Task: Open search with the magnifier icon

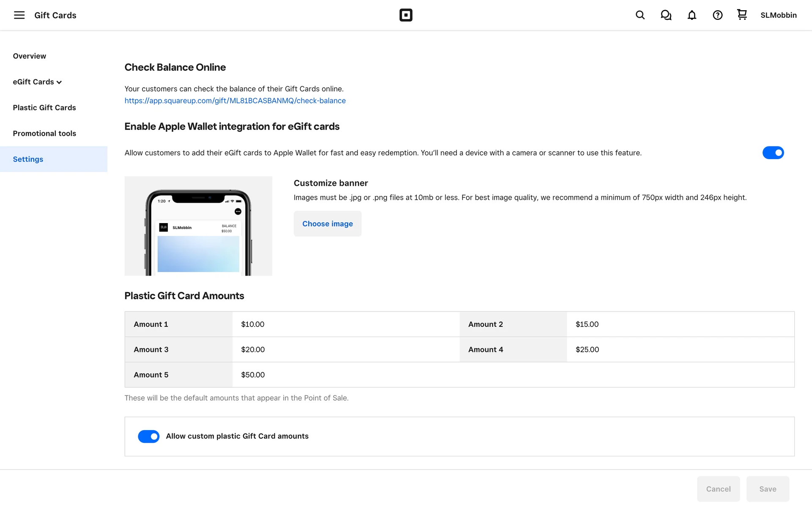Action: tap(640, 15)
